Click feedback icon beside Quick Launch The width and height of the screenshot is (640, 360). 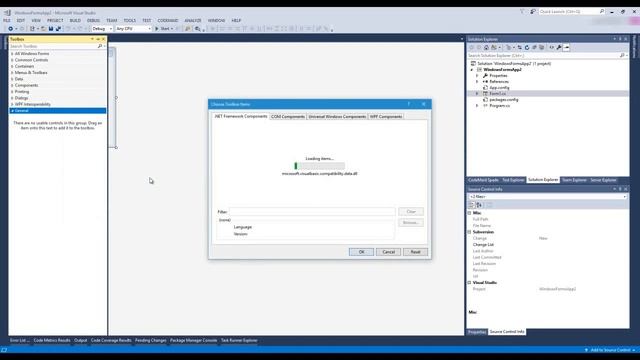(x=533, y=11)
